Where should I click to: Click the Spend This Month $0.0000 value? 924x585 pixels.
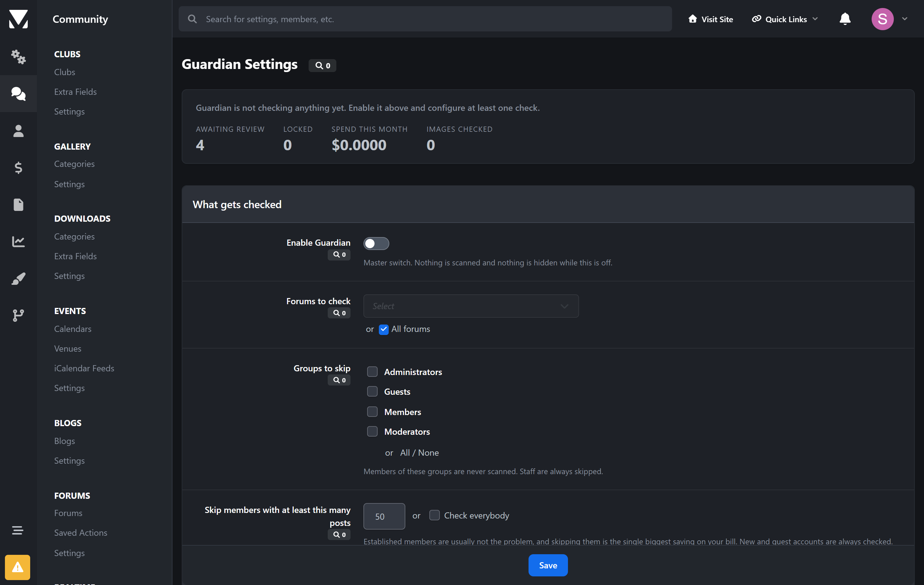359,145
